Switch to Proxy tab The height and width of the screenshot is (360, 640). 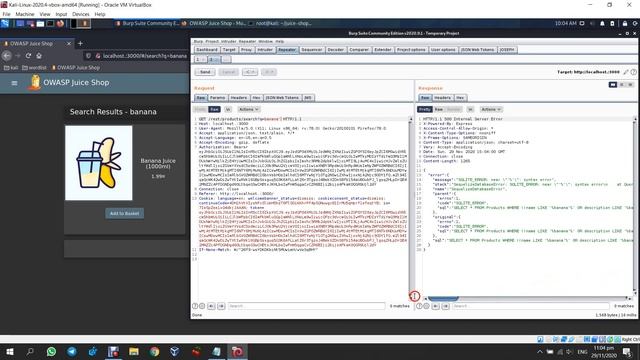(x=246, y=50)
